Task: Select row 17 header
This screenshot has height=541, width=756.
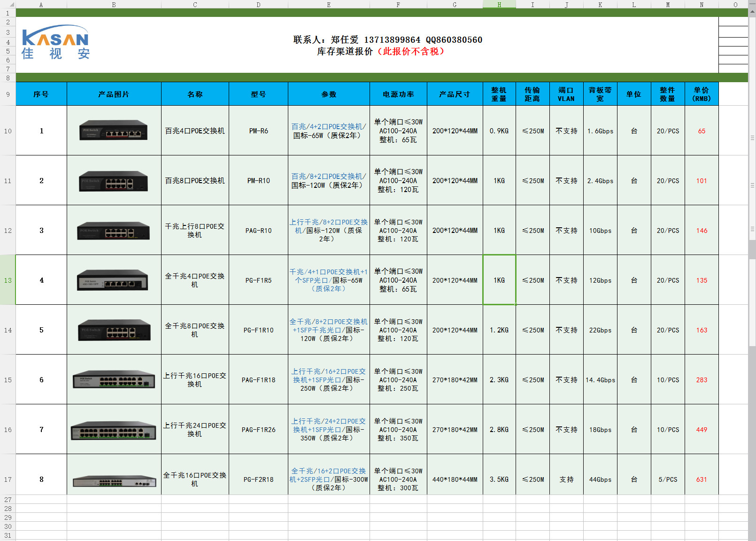Action: point(8,479)
